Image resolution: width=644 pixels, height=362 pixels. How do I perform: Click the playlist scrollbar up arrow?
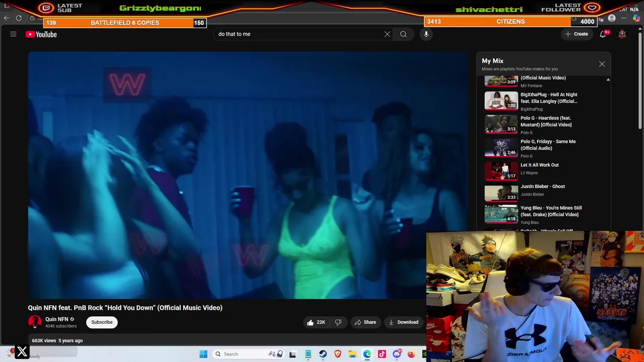click(x=608, y=79)
